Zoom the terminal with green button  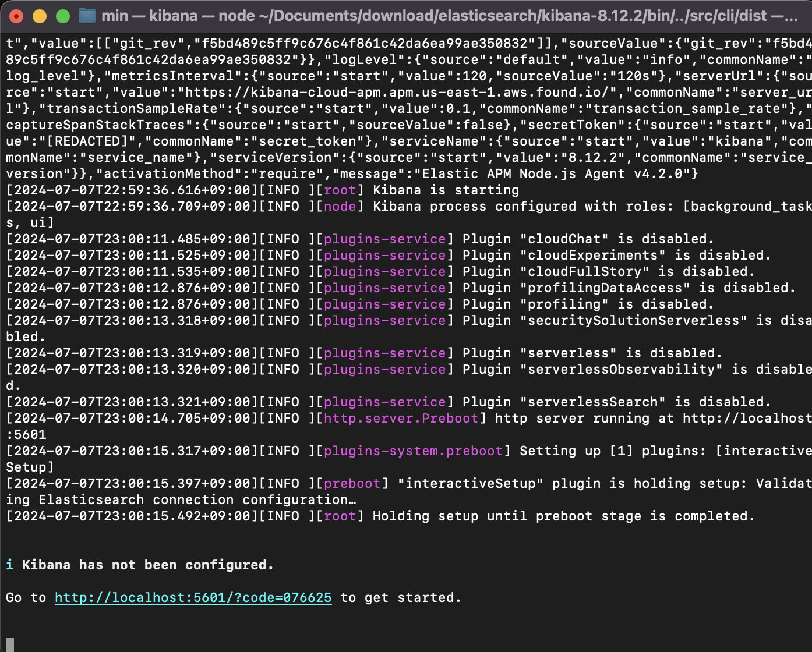pos(63,16)
